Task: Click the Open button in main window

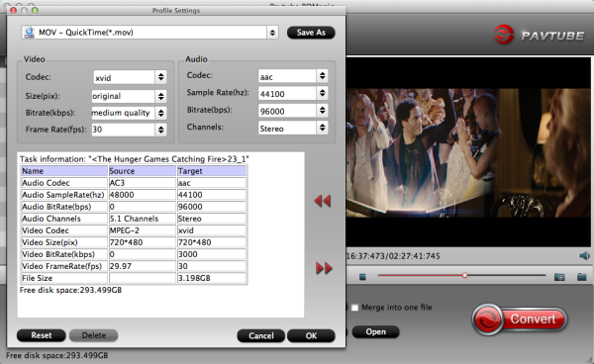Action: point(376,331)
